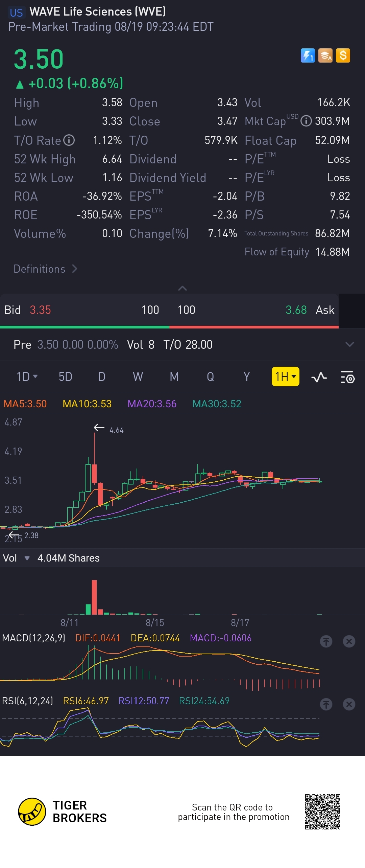Open the chart indicator waveform icon
This screenshot has height=868, width=365.
[319, 377]
